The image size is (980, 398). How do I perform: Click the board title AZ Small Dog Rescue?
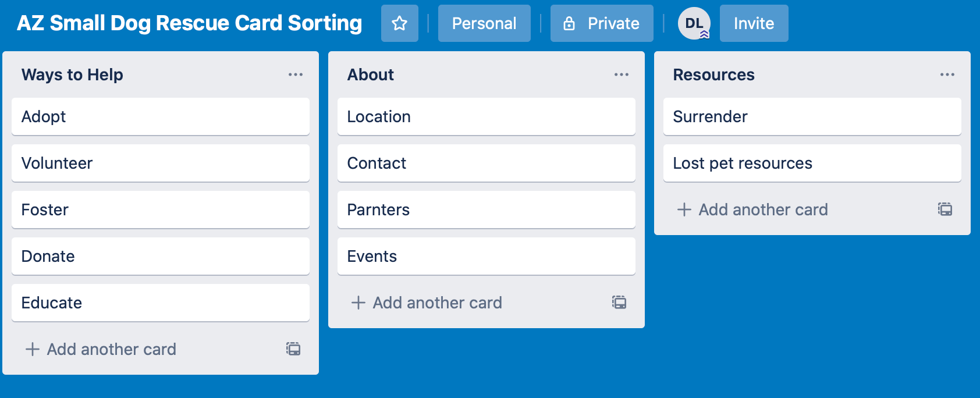coord(190,23)
